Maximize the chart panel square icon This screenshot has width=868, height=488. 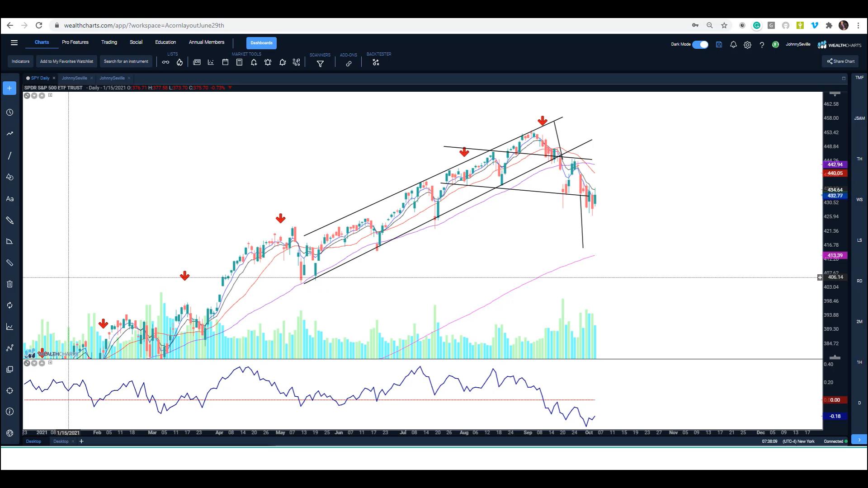pos(844,79)
